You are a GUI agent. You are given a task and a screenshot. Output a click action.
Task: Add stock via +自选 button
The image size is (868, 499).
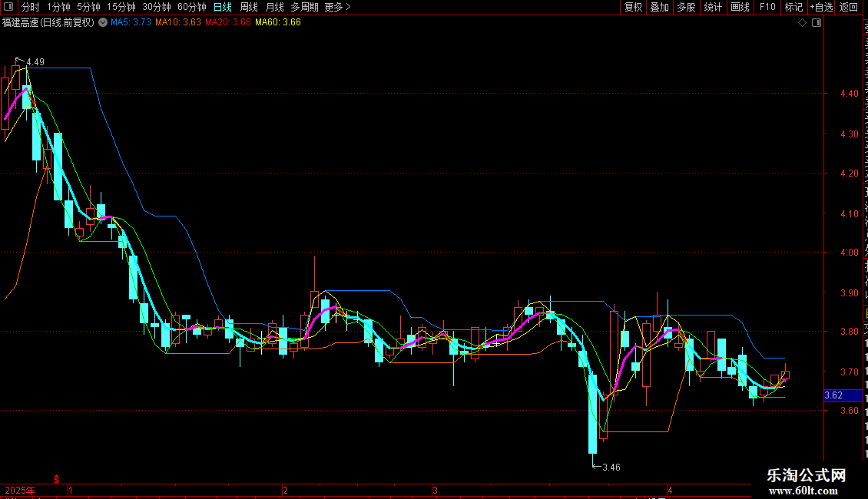point(821,7)
